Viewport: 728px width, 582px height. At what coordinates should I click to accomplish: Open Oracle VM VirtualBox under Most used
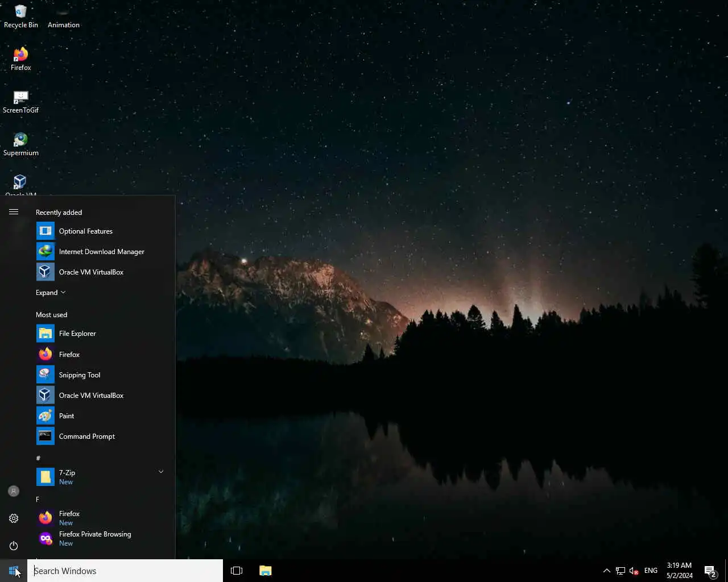[101, 396]
